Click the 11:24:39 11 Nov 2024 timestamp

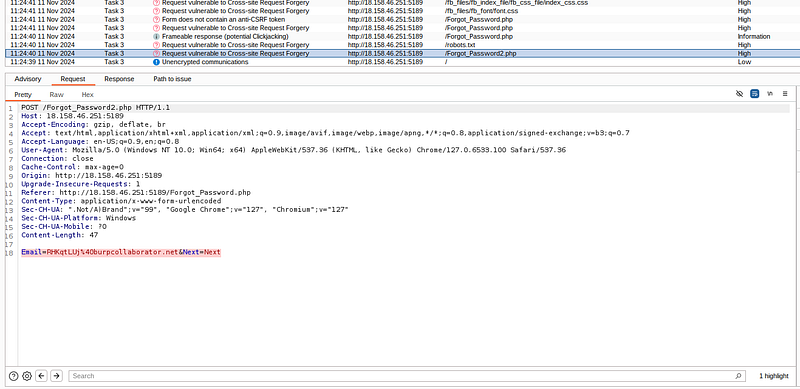42,62
